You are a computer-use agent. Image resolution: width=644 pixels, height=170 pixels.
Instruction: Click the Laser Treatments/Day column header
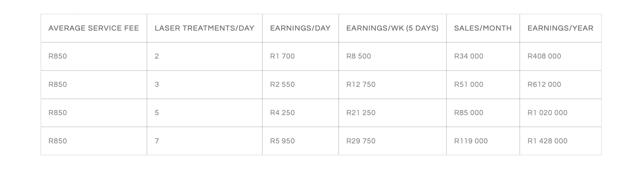pos(204,28)
